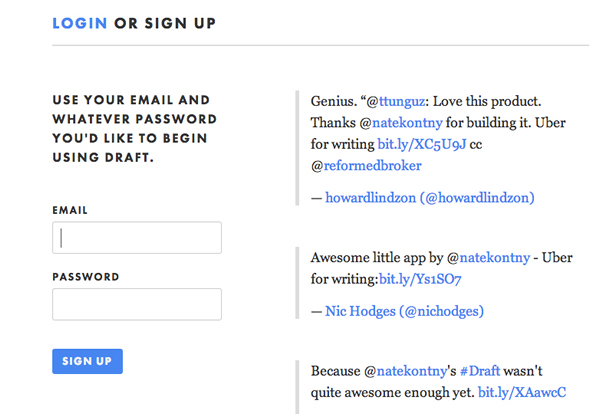Open the #Draft hashtag link

point(480,370)
